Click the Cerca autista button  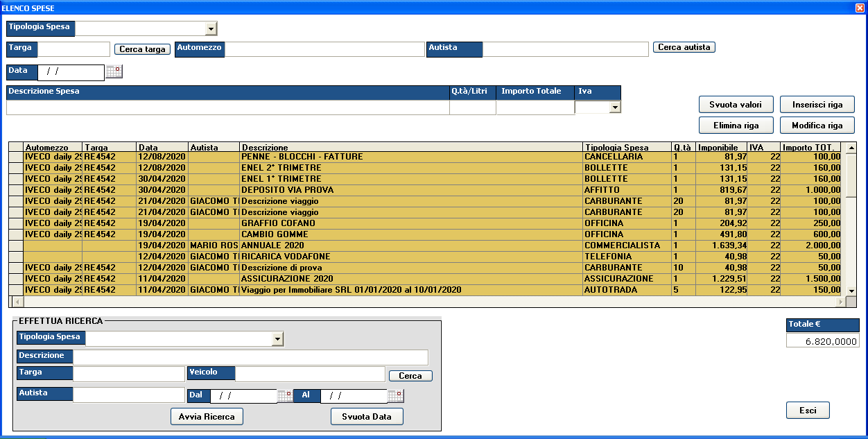(684, 47)
